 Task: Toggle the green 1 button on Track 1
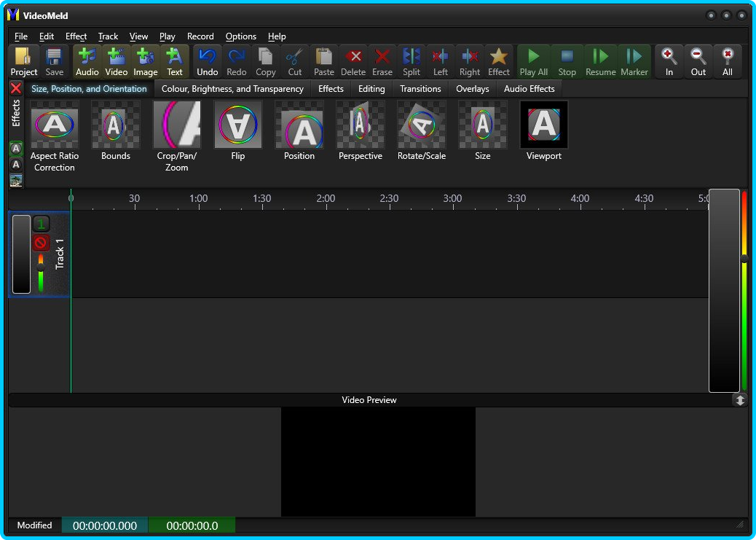(41, 224)
